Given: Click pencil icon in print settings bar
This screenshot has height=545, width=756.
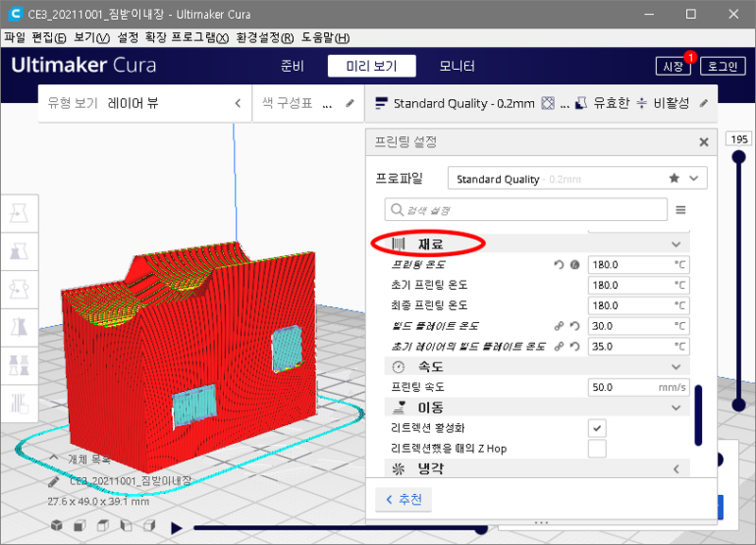Looking at the screenshot, I should tap(704, 103).
